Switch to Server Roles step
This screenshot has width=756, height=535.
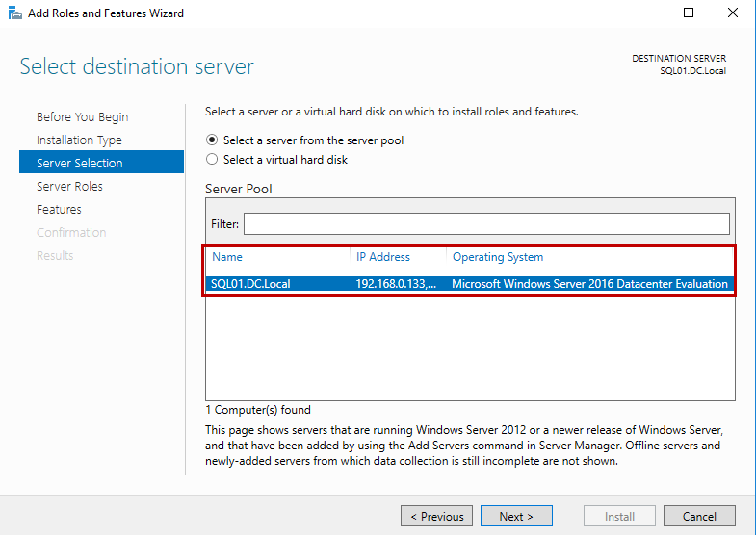[69, 187]
